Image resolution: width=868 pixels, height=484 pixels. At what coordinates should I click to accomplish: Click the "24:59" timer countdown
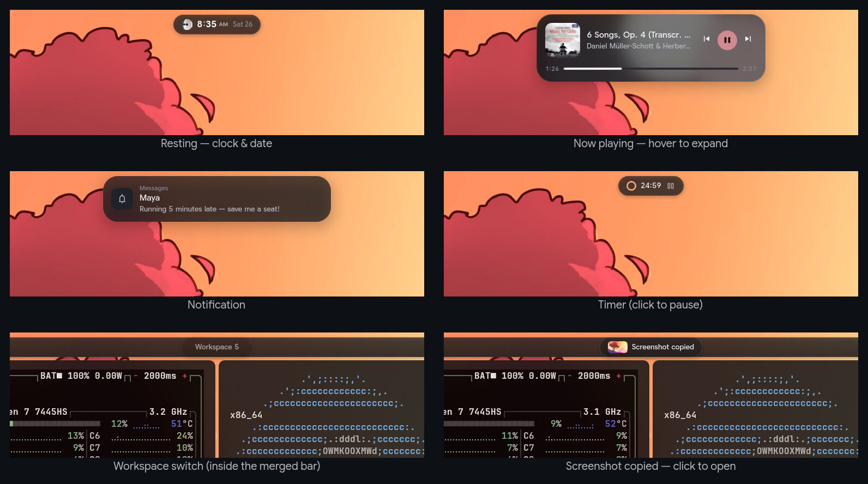pos(650,186)
